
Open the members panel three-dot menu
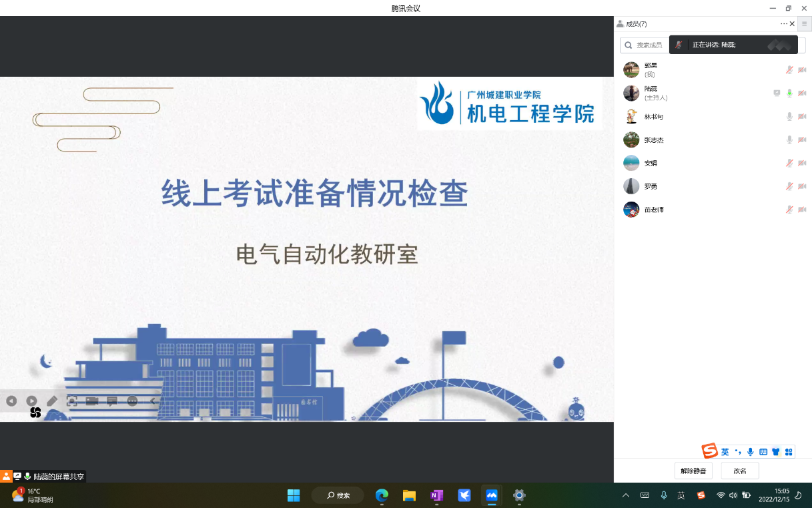coord(783,24)
